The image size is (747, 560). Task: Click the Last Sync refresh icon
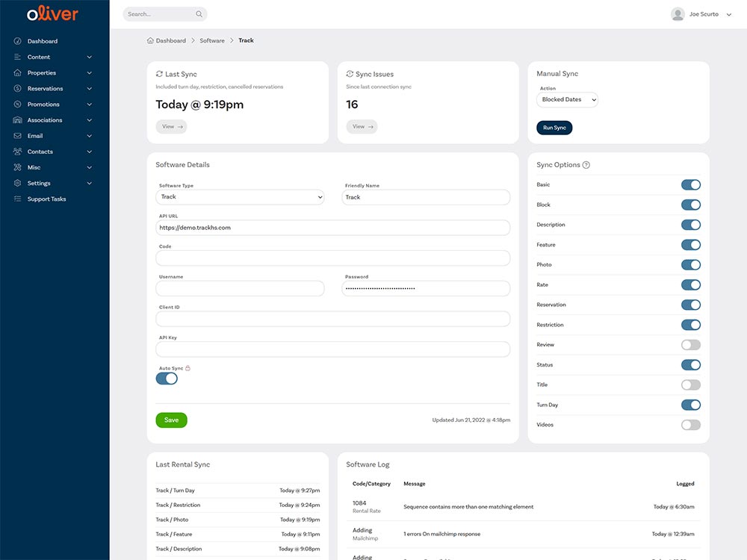[x=159, y=74]
